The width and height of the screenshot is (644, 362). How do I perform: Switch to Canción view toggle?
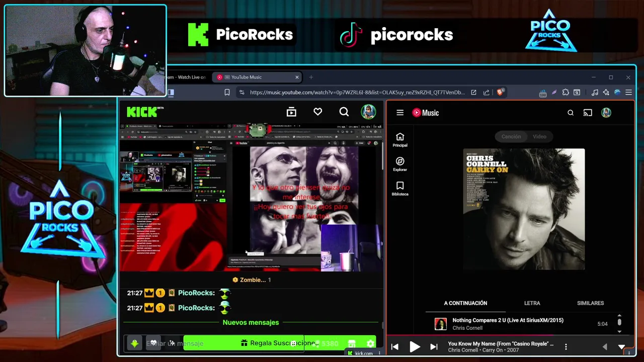coord(511,136)
